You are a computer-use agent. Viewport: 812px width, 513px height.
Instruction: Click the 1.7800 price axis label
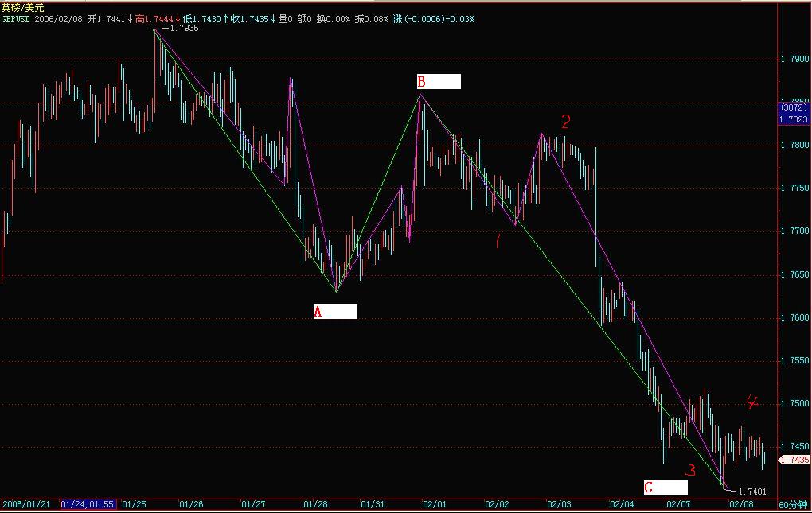click(x=794, y=146)
